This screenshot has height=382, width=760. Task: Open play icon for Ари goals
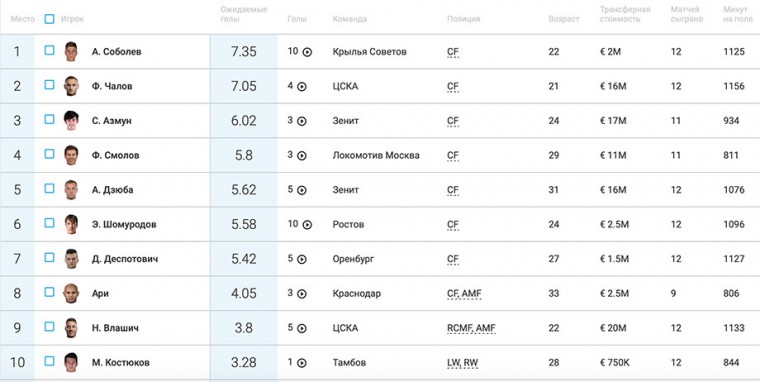(301, 294)
